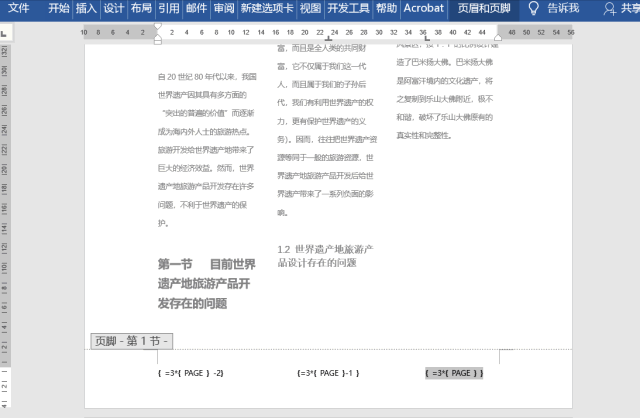This screenshot has height=418, width=640.
Task: Open the 审阅 ribbon tab
Action: coord(224,8)
